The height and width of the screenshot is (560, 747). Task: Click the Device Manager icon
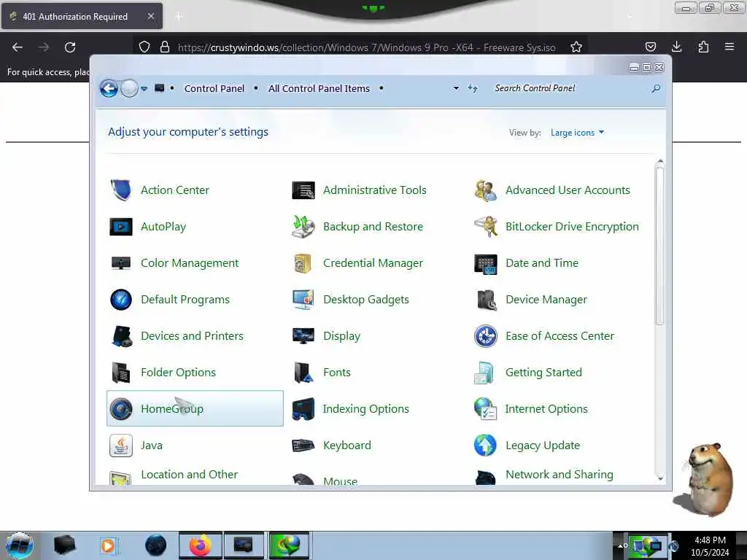click(487, 300)
